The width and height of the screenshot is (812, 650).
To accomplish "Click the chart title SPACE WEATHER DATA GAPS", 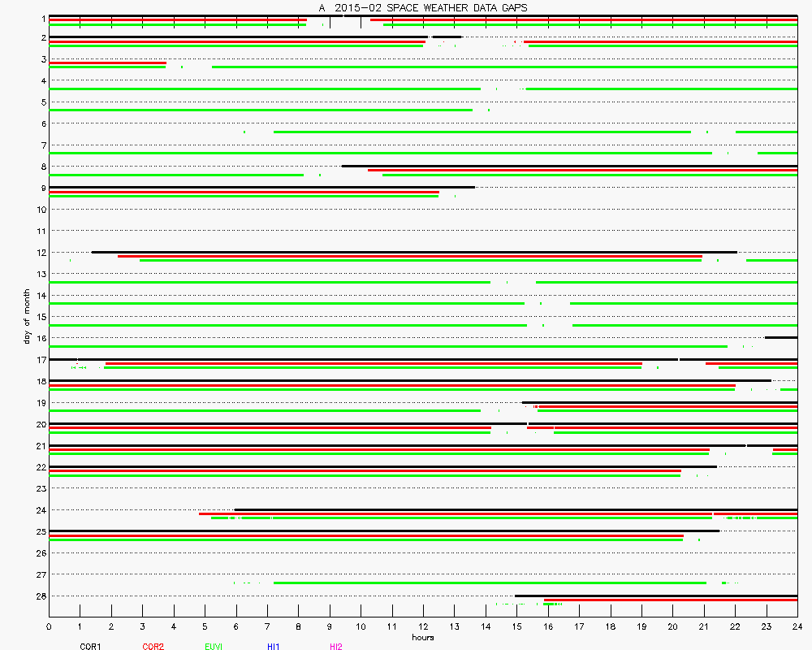I will coord(422,7).
